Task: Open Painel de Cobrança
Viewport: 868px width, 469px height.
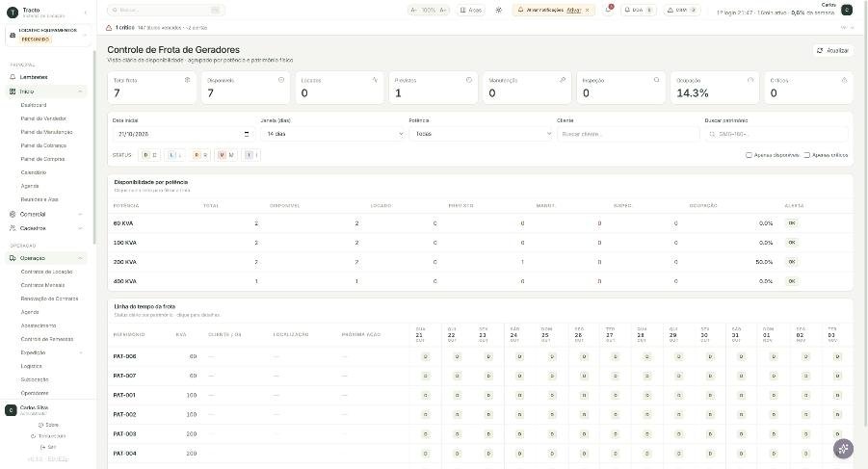Action: pyautogui.click(x=43, y=145)
